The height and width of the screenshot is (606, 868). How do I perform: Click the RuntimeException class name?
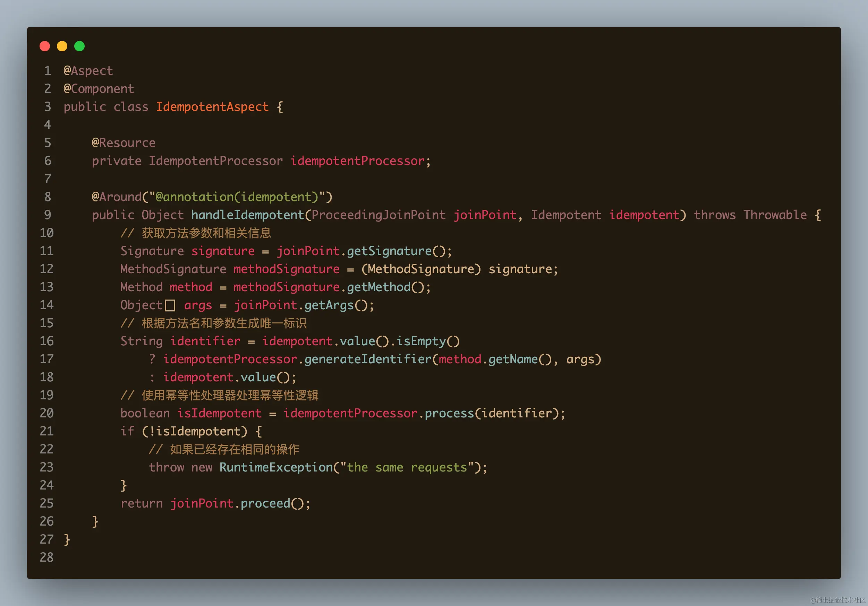276,467
